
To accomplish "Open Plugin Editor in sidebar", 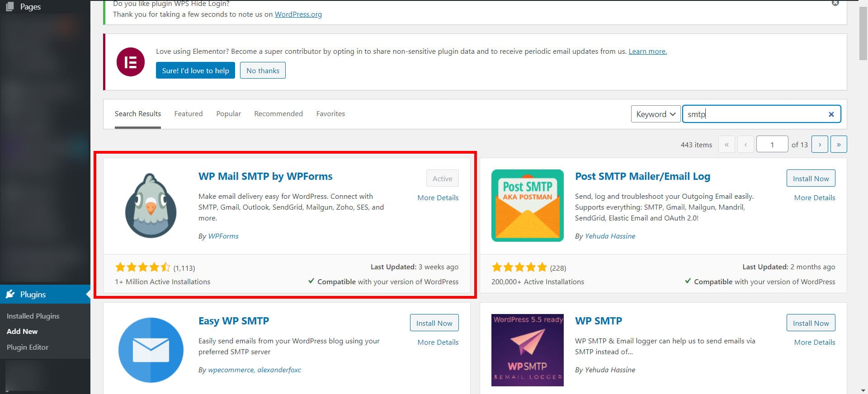I will 28,347.
